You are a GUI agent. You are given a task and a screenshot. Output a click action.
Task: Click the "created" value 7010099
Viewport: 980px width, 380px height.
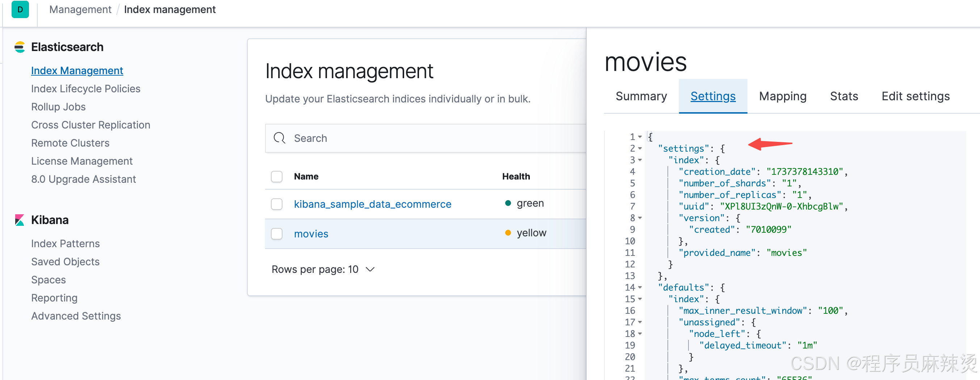pyautogui.click(x=768, y=229)
